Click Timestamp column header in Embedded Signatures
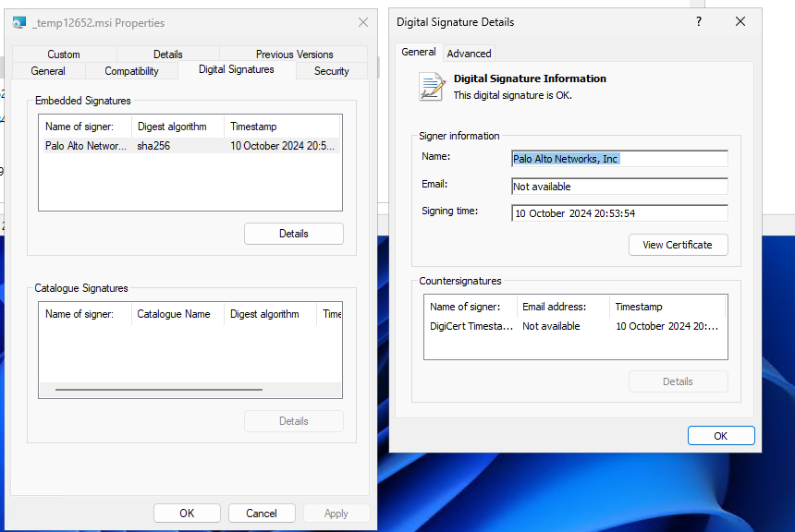Image resolution: width=795 pixels, height=532 pixels. pyautogui.click(x=281, y=127)
